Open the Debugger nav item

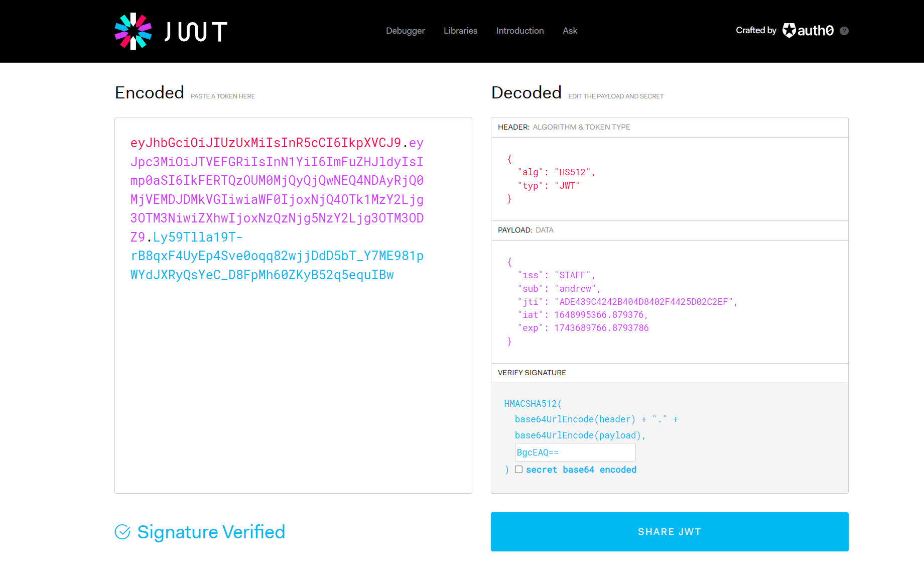(x=405, y=31)
